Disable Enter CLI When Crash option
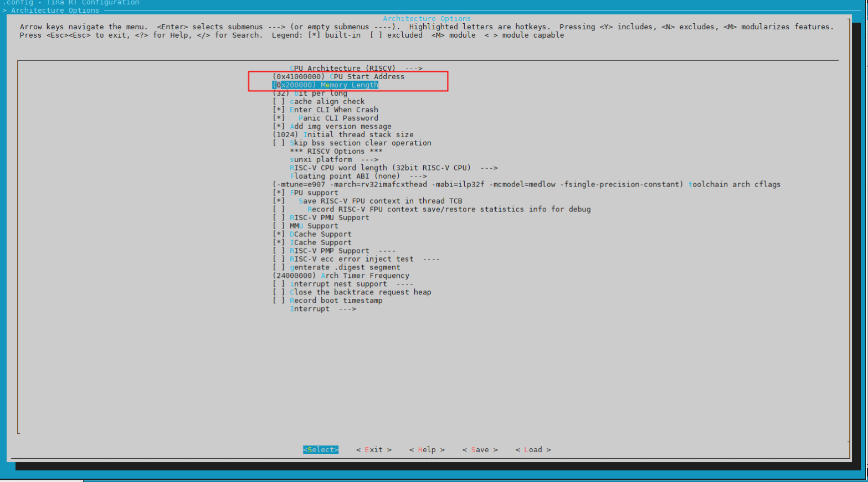The width and height of the screenshot is (868, 482). [279, 110]
